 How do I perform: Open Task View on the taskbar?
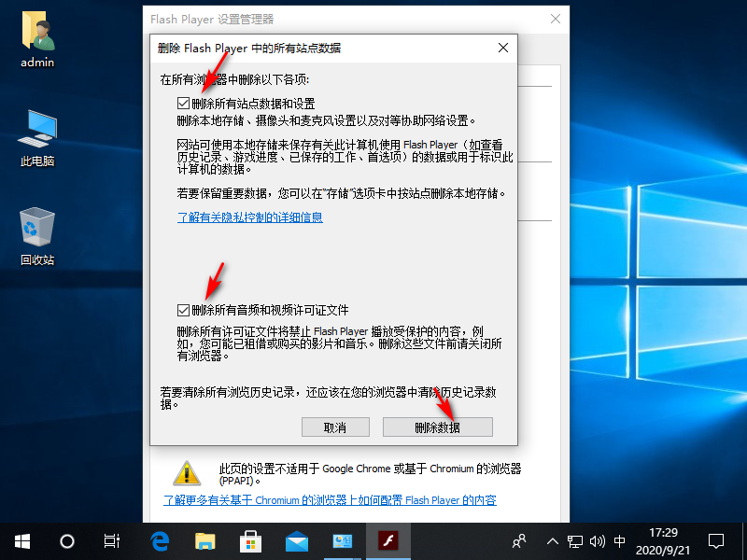click(111, 540)
